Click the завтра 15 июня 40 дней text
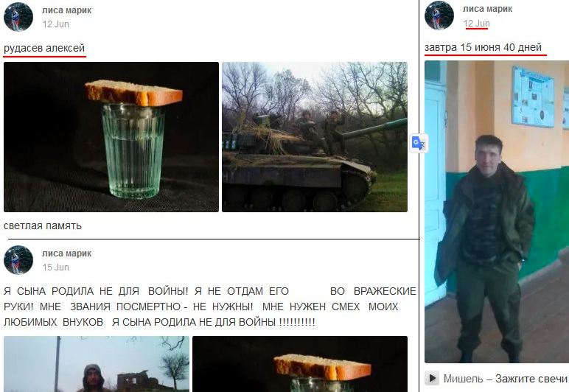Image resolution: width=569 pixels, height=392 pixels. (x=483, y=47)
